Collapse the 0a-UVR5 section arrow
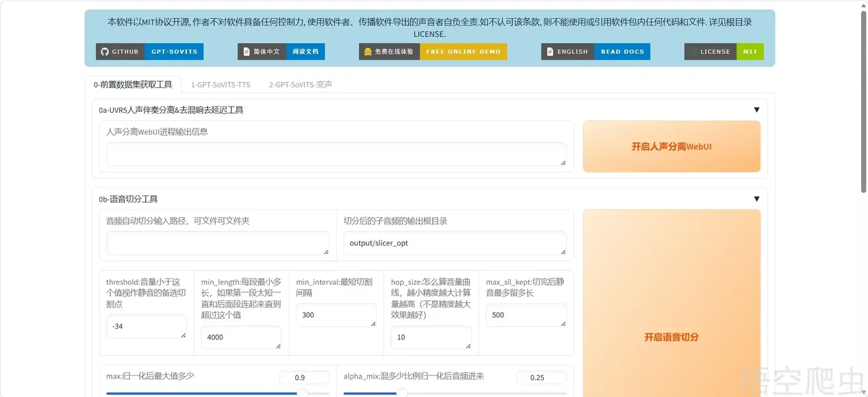The image size is (868, 397). [756, 110]
